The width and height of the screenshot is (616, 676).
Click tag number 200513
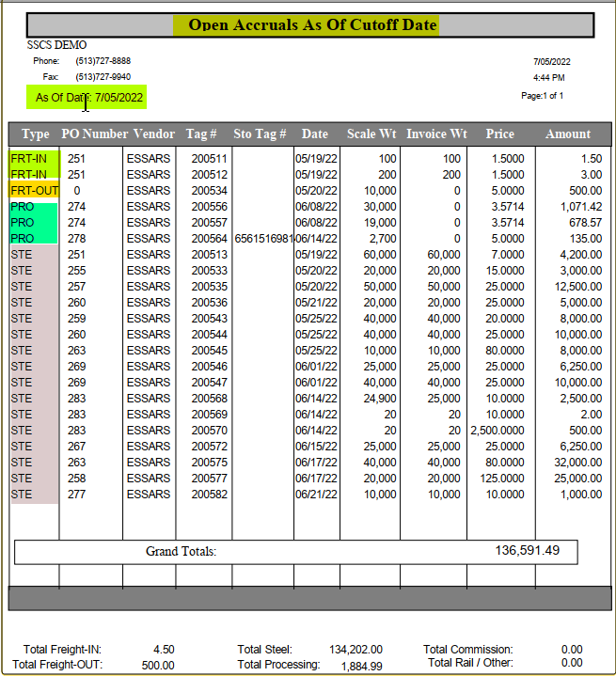coord(209,255)
